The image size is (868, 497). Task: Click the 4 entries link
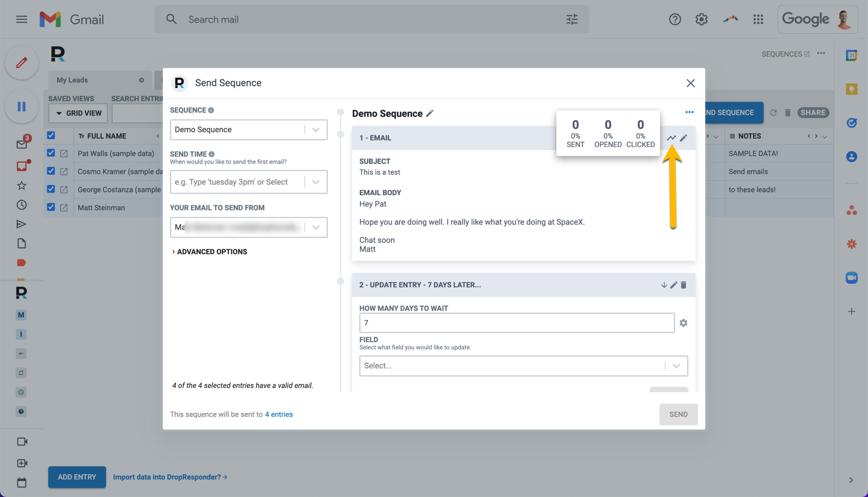coord(279,414)
